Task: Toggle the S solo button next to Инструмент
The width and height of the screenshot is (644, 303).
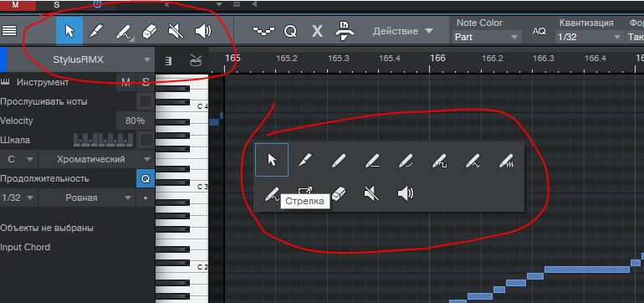Action: (x=146, y=82)
